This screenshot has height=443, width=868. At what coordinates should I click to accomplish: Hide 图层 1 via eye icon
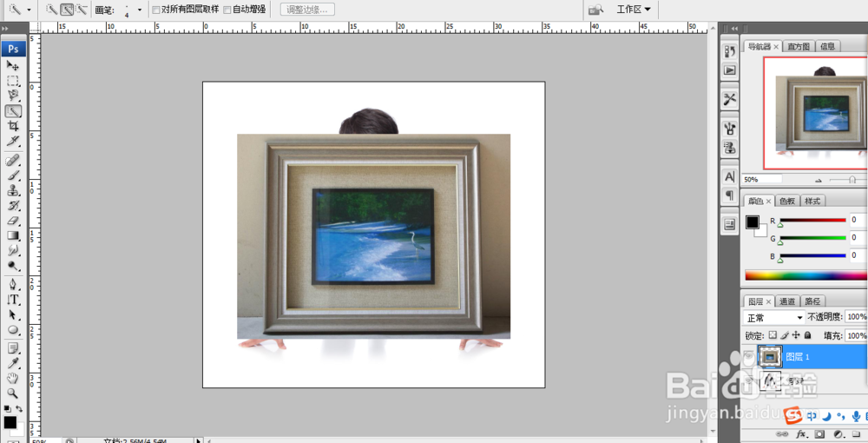748,357
